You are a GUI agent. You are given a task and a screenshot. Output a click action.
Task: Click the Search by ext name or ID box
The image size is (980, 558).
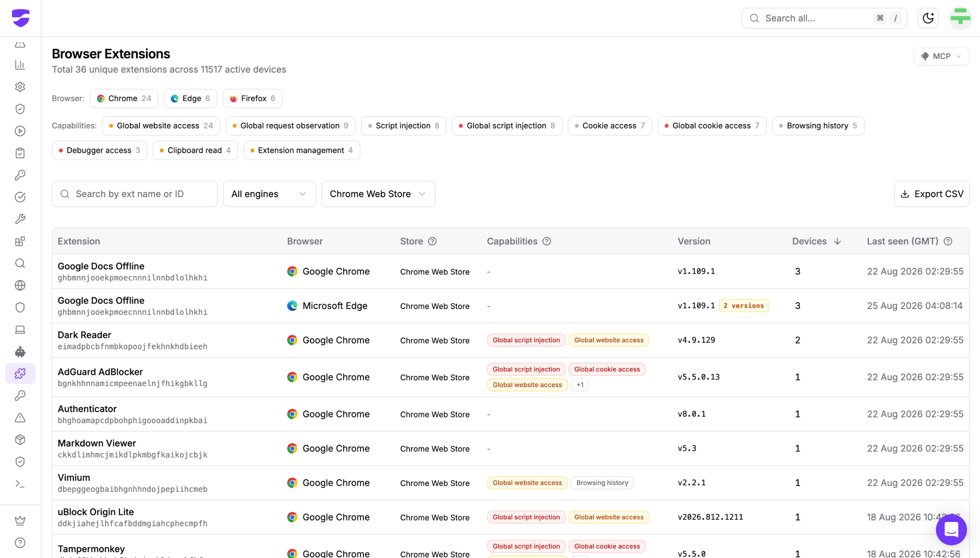[135, 194]
